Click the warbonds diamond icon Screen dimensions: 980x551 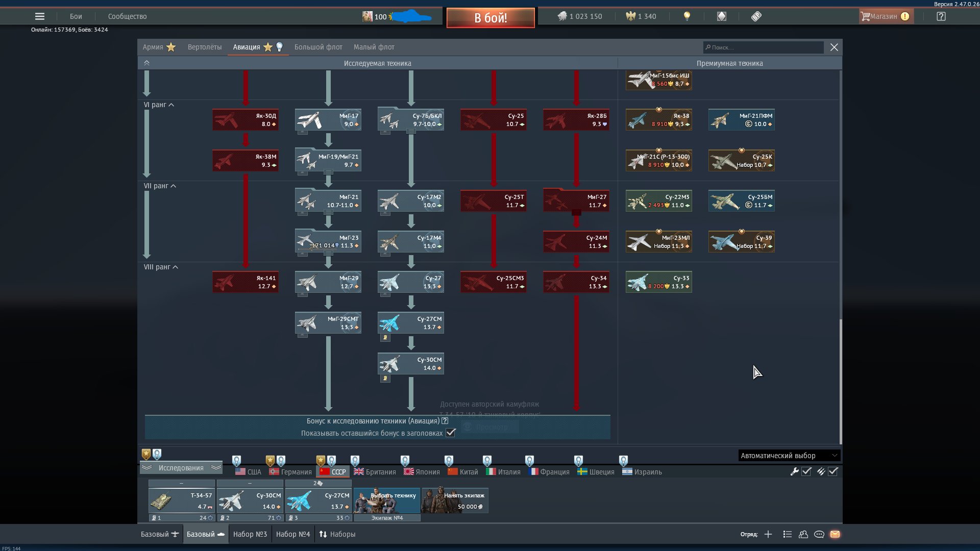coord(721,16)
